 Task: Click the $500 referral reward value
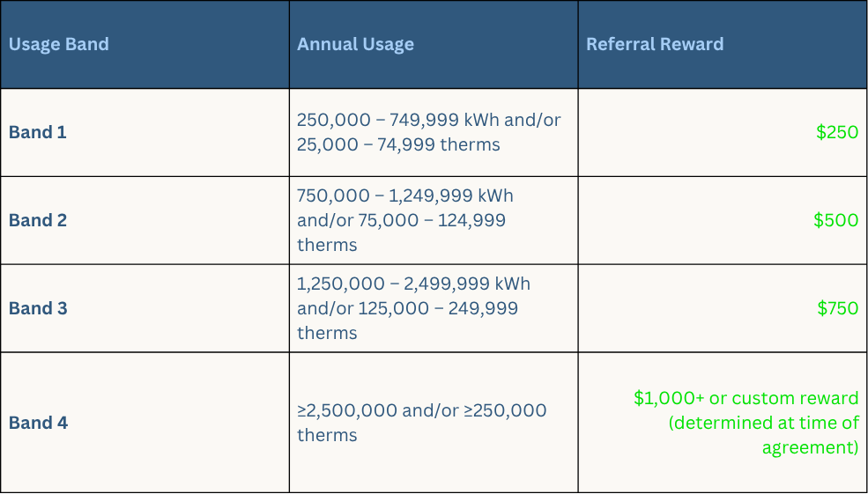pyautogui.click(x=836, y=220)
